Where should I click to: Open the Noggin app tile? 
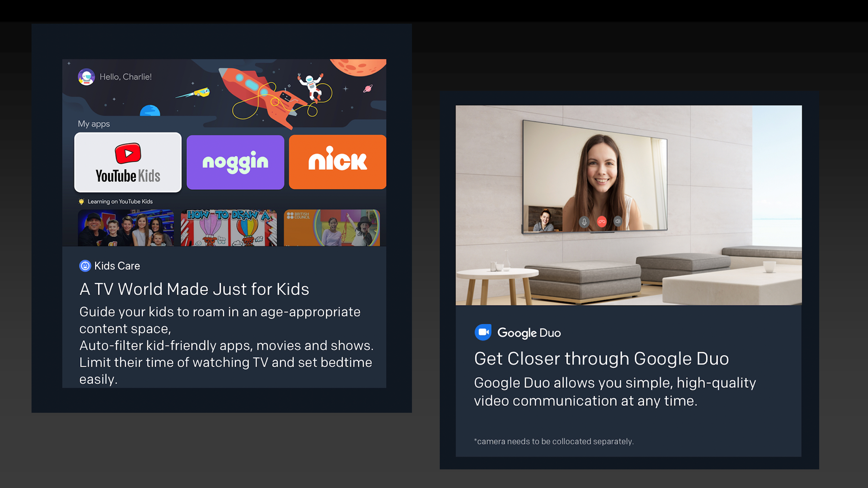coord(235,162)
